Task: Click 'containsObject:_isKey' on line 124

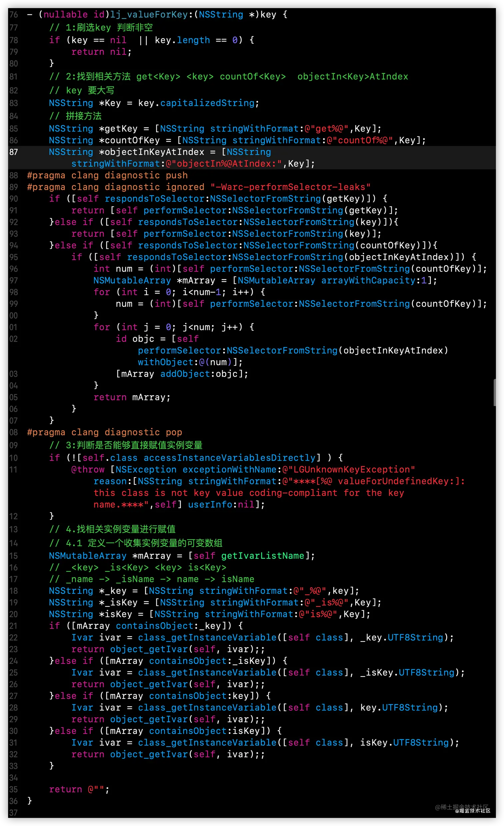Action: [x=207, y=661]
